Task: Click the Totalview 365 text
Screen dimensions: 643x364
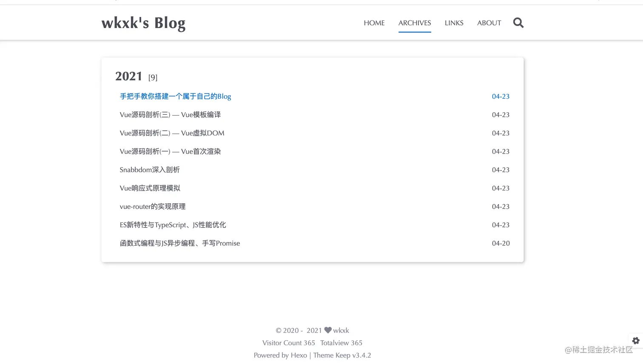Action: click(x=341, y=343)
